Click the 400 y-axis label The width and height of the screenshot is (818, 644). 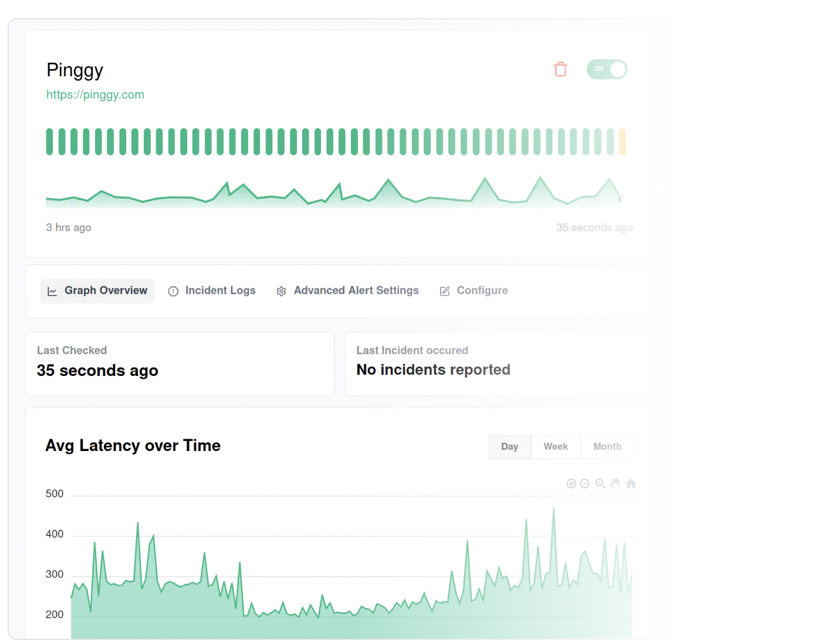tap(55, 534)
